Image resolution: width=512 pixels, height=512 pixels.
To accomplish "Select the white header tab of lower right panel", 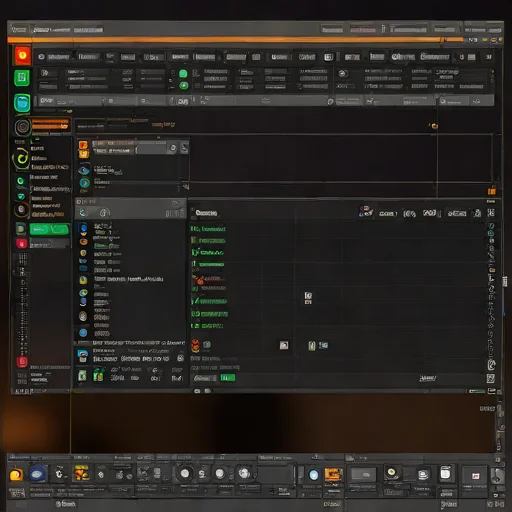I will point(207,213).
